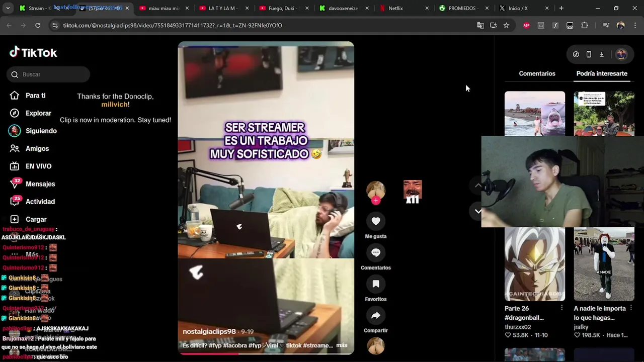Reload the page with the refresh icon
The width and height of the screenshot is (644, 362).
pos(38,25)
